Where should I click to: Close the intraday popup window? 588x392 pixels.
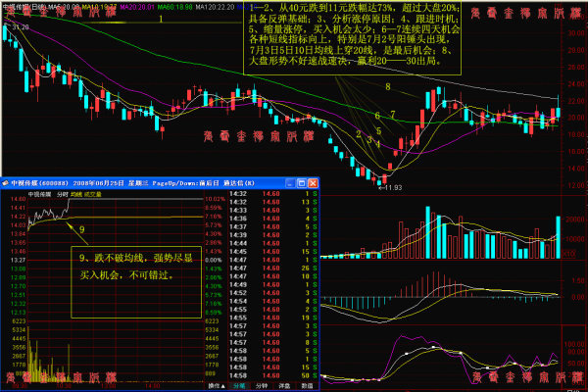click(313, 183)
